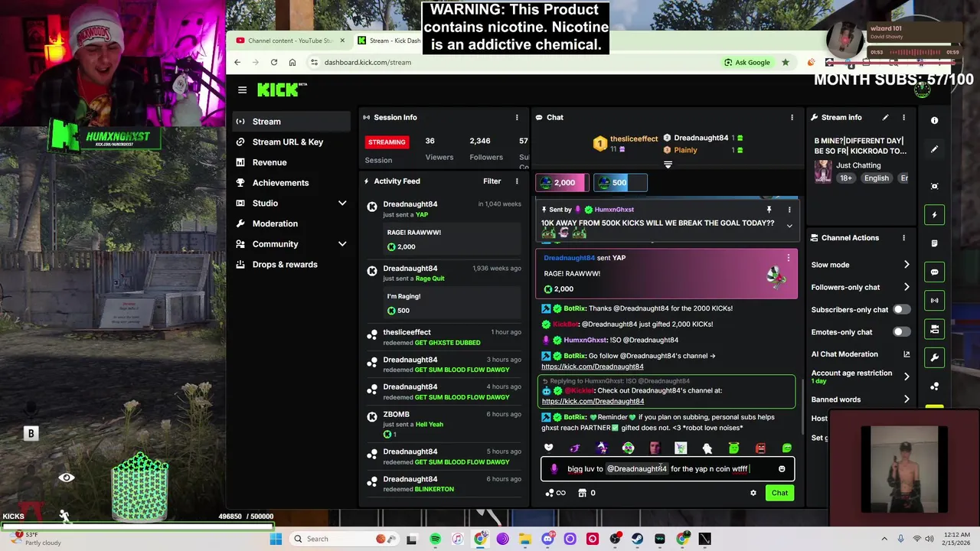Send message with Chat button
The image size is (980, 551).
click(779, 493)
